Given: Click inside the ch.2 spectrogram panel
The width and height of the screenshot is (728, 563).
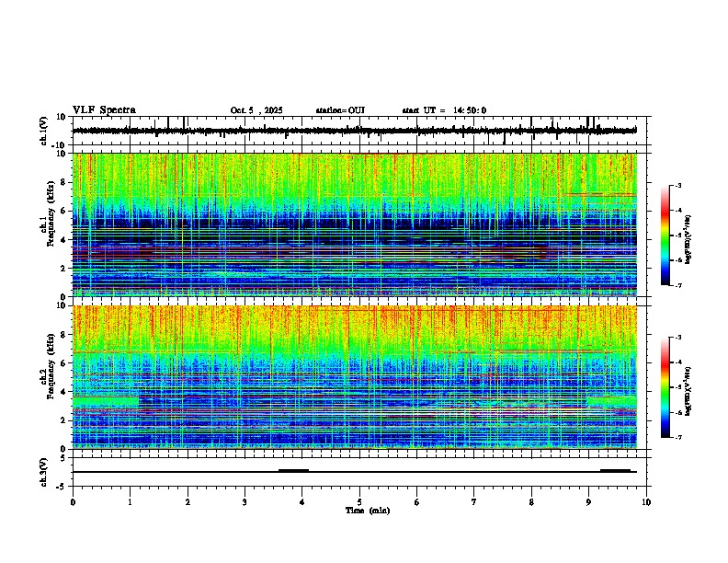Looking at the screenshot, I should pyautogui.click(x=355, y=377).
